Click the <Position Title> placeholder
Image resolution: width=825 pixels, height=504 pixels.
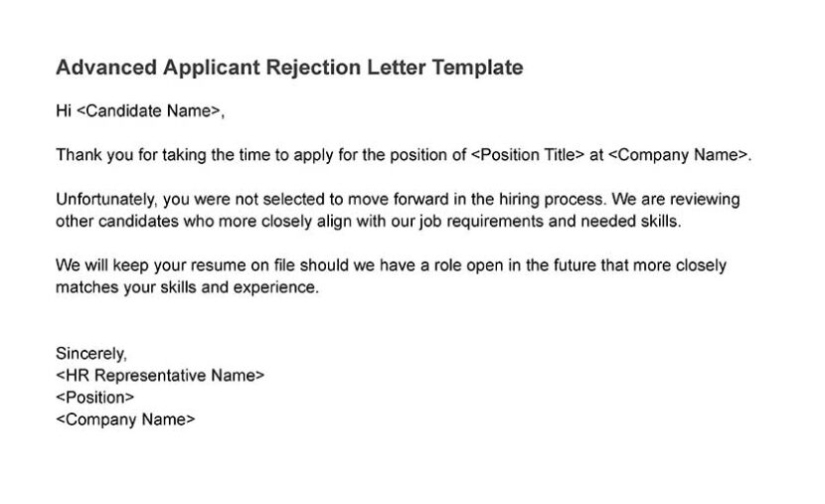(528, 155)
